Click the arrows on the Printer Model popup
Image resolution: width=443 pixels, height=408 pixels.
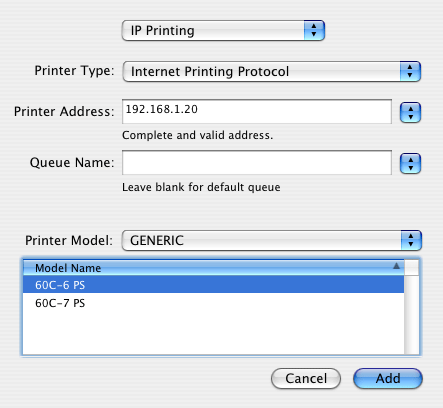click(411, 240)
